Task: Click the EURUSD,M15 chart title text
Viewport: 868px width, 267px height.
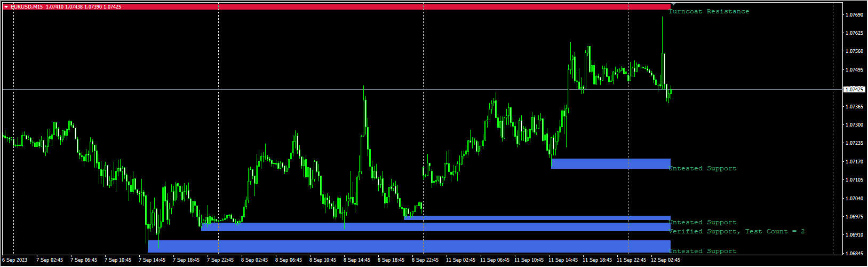Action: (27, 7)
